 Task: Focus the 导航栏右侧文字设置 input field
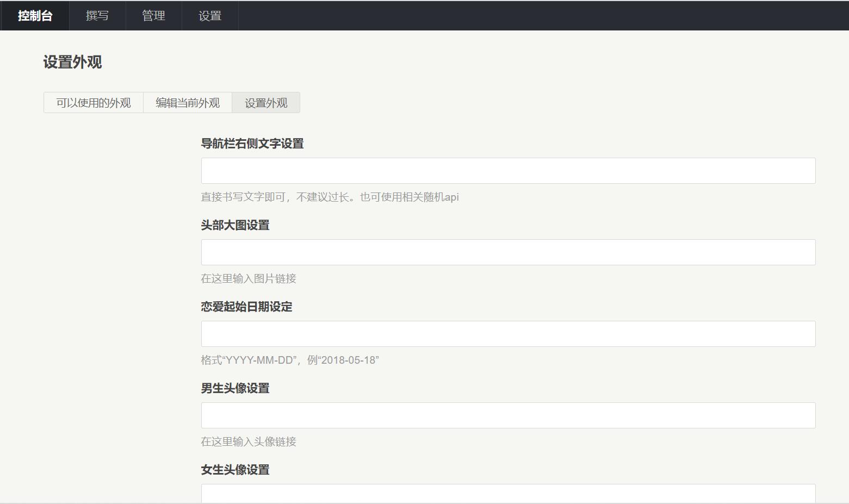point(508,171)
